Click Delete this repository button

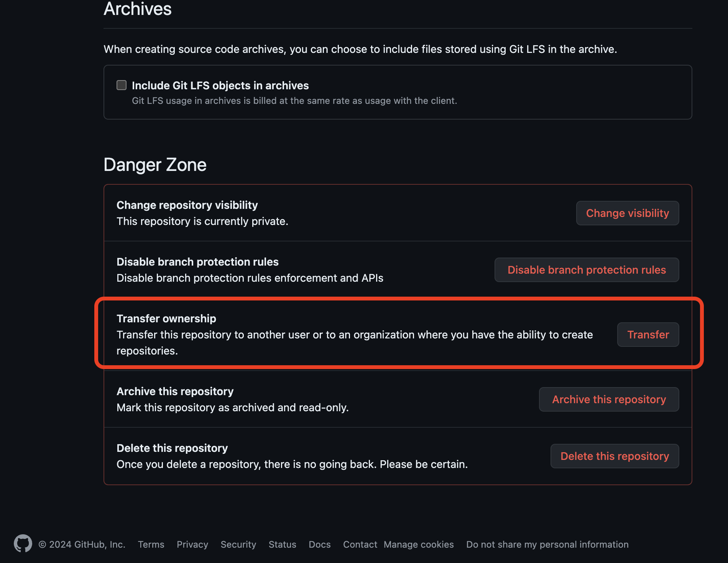pyautogui.click(x=615, y=456)
